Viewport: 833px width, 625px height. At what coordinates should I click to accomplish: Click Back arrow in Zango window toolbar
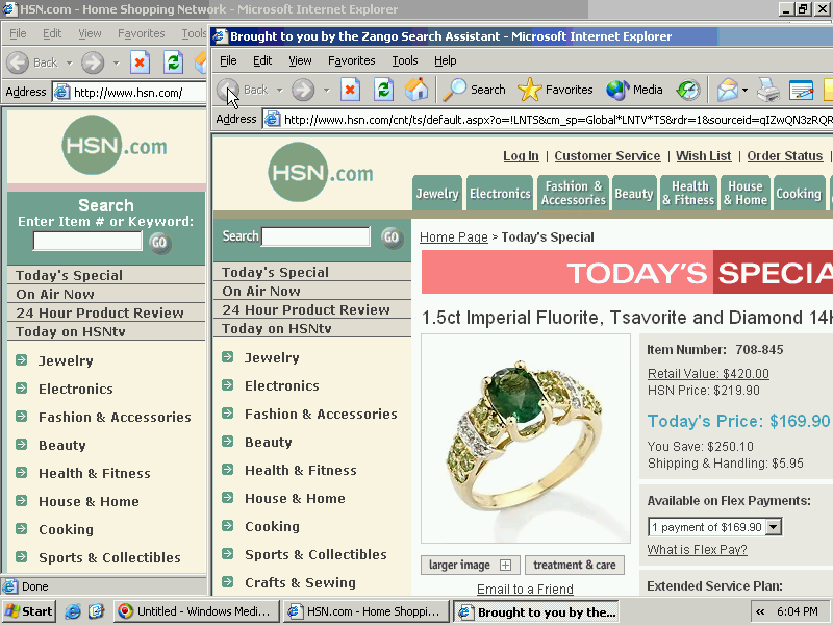click(228, 89)
